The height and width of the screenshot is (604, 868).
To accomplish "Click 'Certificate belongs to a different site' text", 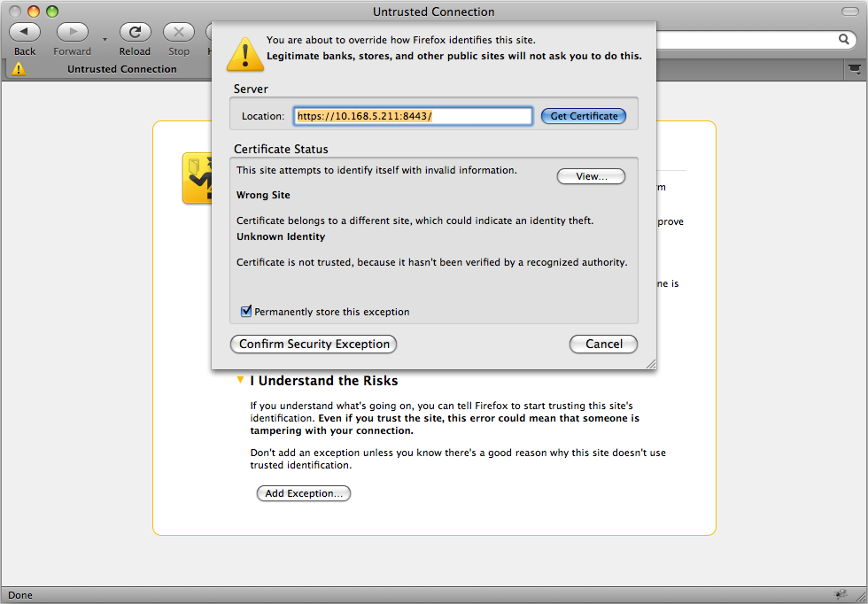I will pyautogui.click(x=415, y=221).
